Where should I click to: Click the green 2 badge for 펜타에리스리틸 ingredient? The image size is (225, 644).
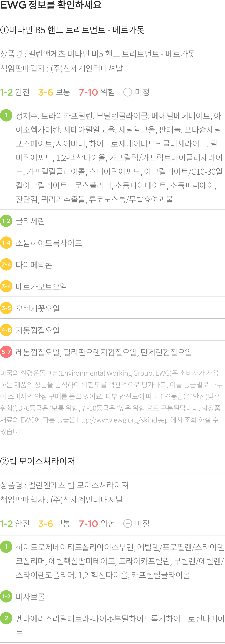point(6,618)
